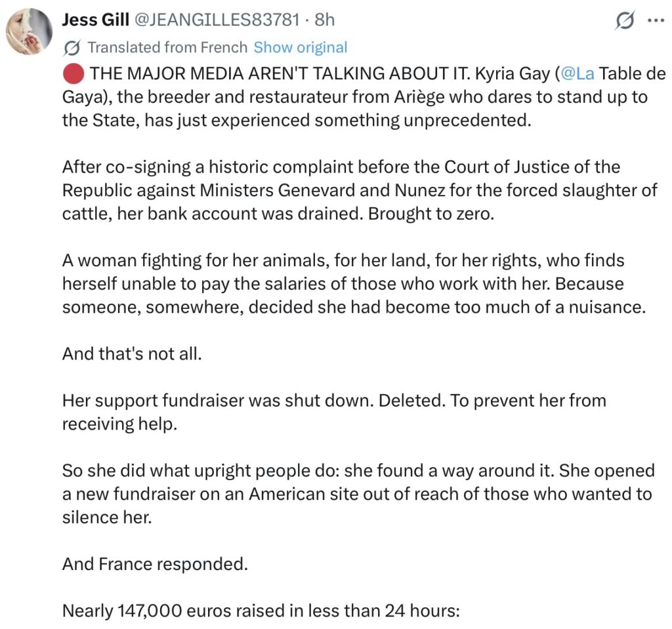Open the three-dot more options menu
The image size is (672, 629).
[656, 20]
